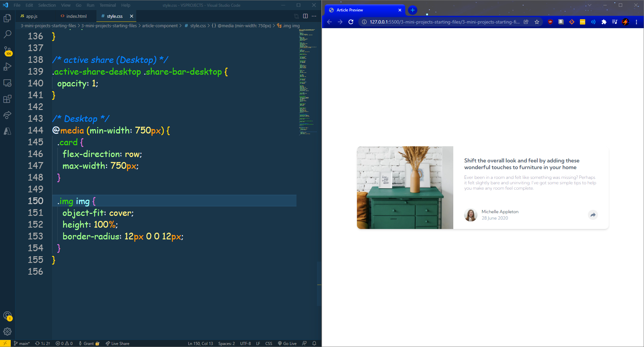644x347 pixels.
Task: Open Source Control view with 10K badge
Action: pyautogui.click(x=7, y=50)
